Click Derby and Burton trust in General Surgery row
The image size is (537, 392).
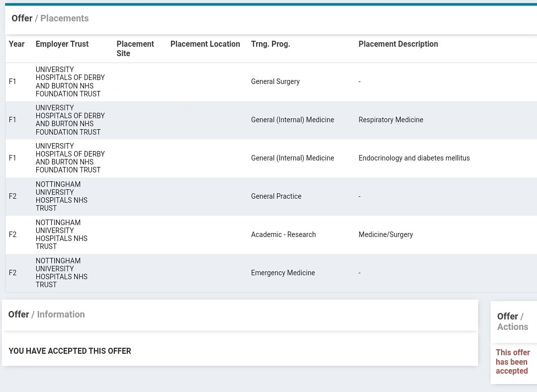click(x=70, y=81)
